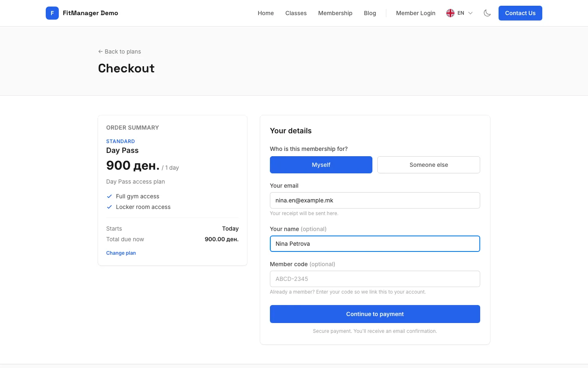Click the 900.00 ден. total amount

tap(222, 239)
